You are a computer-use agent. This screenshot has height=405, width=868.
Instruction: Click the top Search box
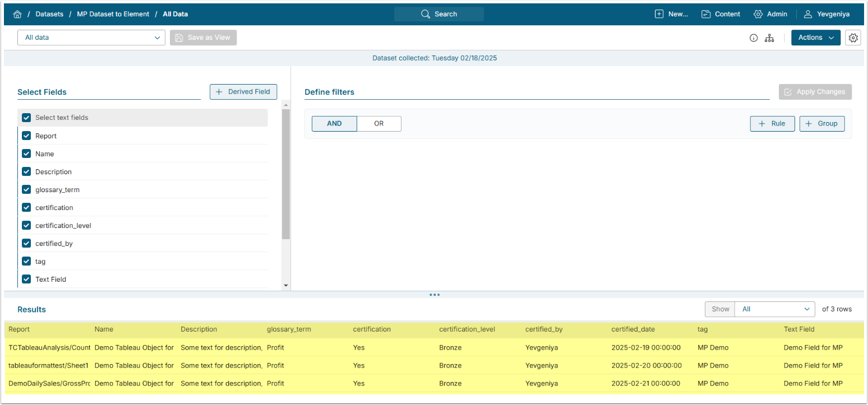tap(438, 14)
